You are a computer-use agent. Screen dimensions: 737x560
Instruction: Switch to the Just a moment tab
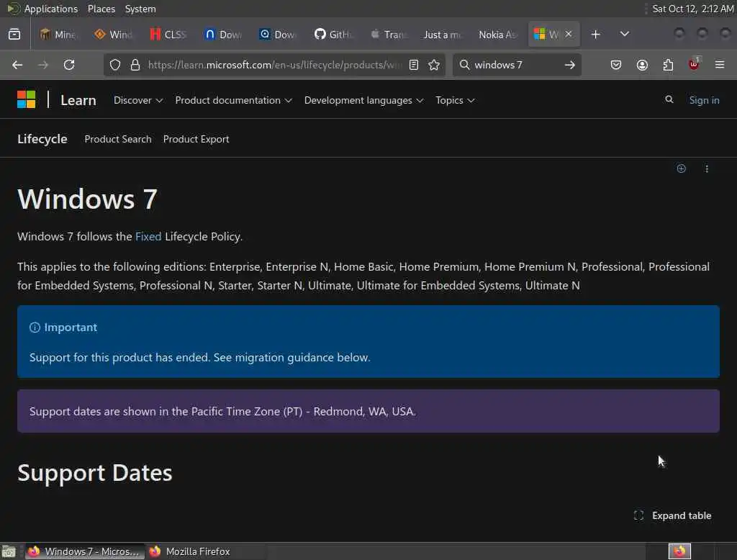[x=443, y=35]
